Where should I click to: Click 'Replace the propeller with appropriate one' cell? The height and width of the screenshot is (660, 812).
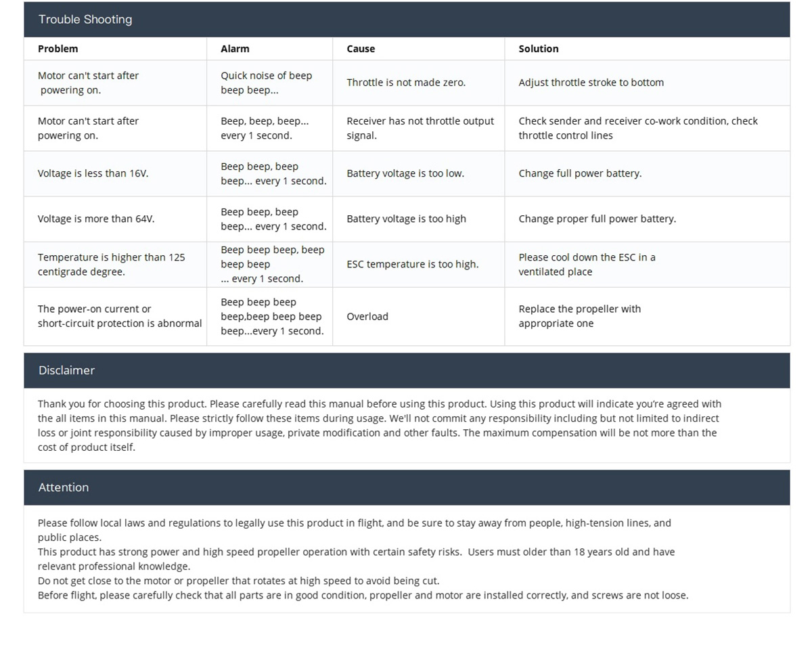(x=579, y=316)
